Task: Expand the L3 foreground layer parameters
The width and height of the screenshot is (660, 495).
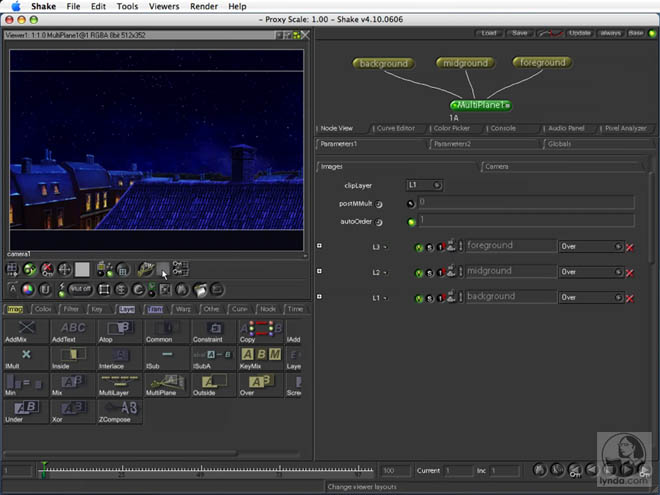Action: 319,245
